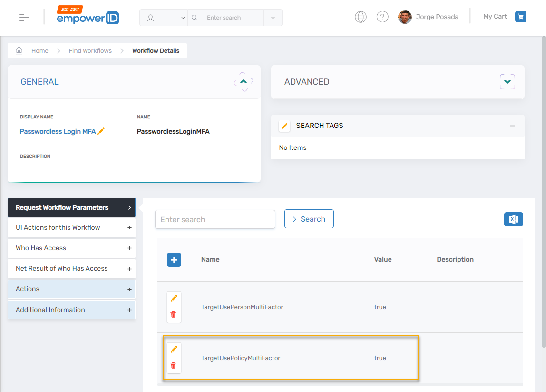Screen dimensions: 546x392
Task: Collapse the General panel
Action: click(244, 82)
